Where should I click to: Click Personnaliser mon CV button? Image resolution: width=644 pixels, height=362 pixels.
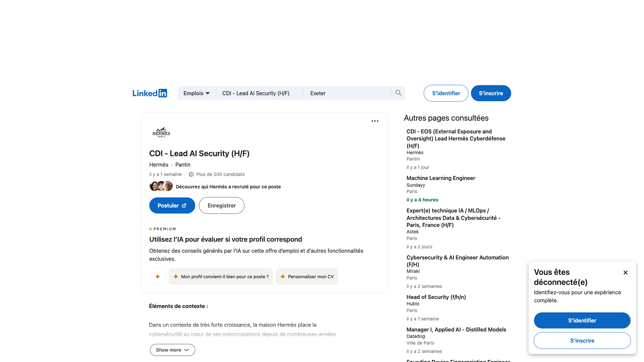pos(307,277)
